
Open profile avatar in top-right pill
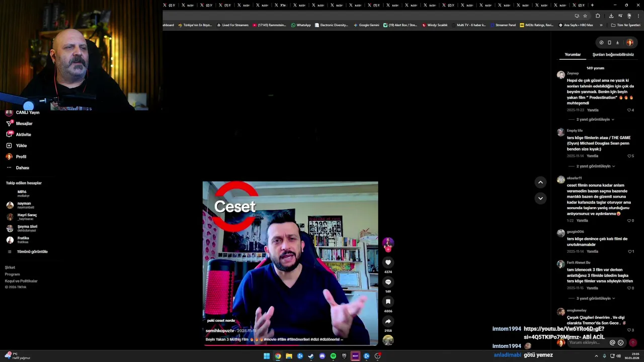[629, 43]
